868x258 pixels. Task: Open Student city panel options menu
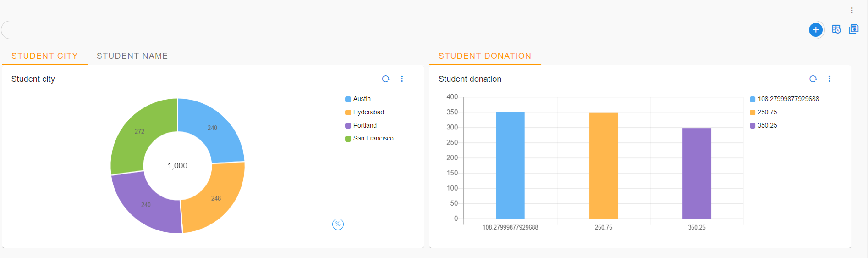tap(402, 79)
